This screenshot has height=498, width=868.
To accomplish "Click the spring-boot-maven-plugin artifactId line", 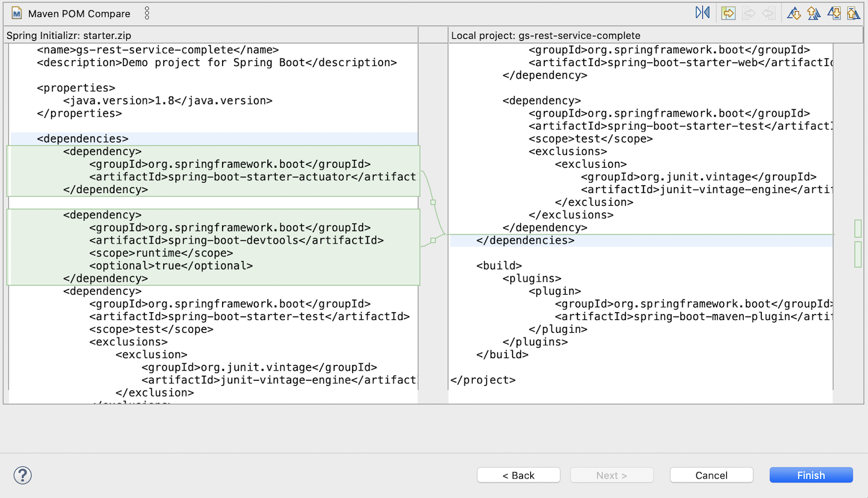I will (693, 317).
